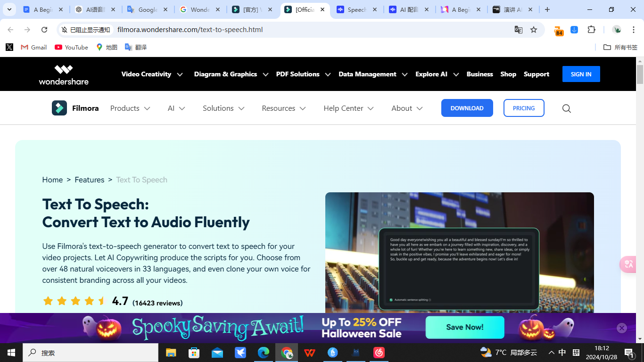Switch to the Google Translate tab
The height and width of the screenshot is (362, 644).
click(x=148, y=10)
